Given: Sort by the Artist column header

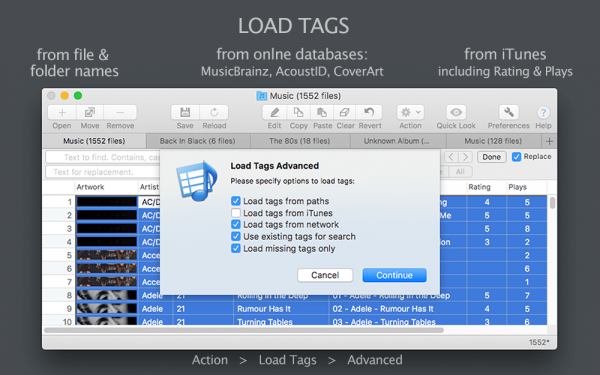Looking at the screenshot, I should pos(149,187).
